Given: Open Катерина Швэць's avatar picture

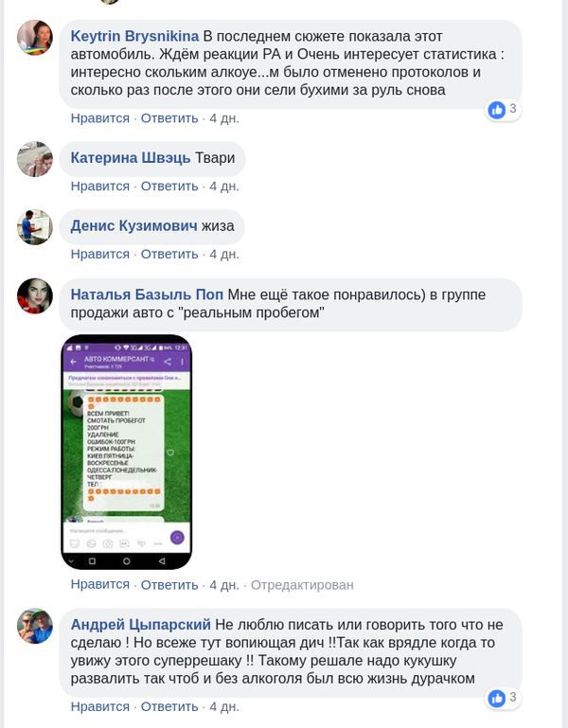Looking at the screenshot, I should coord(35,159).
